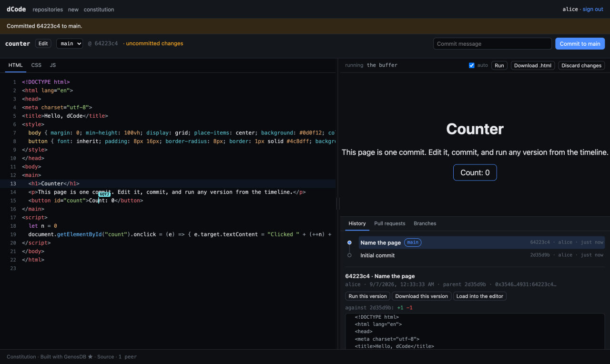Switch to the JS tab
This screenshot has height=364, width=610.
tap(53, 65)
